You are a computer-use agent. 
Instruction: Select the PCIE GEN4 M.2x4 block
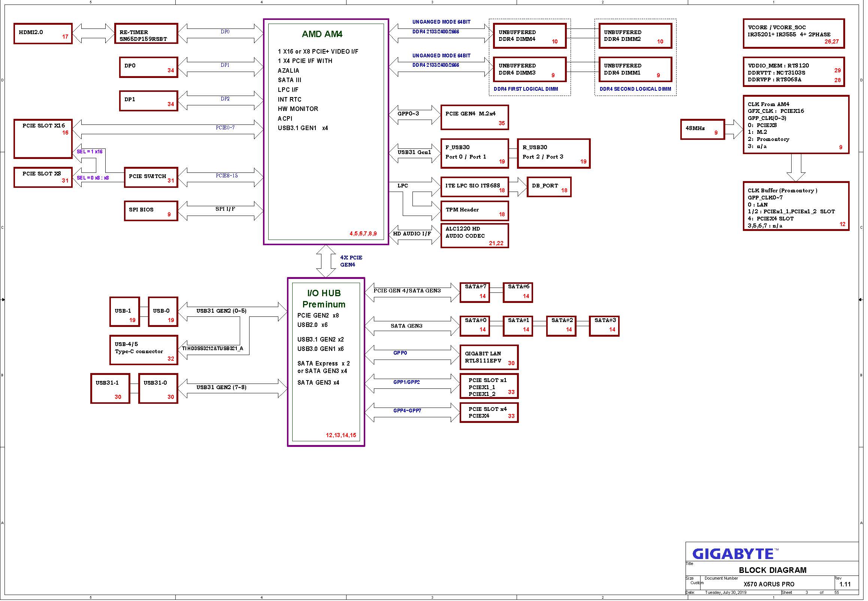(474, 117)
